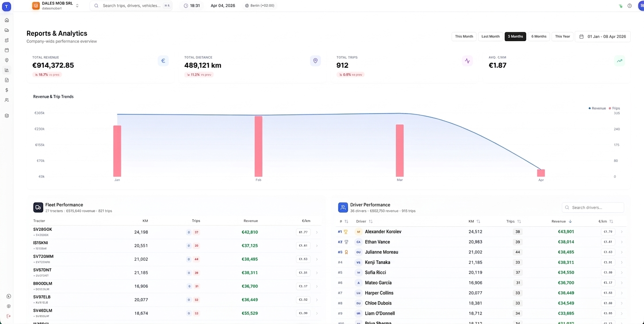Open Alexander Koroiev's driver row

(383, 232)
